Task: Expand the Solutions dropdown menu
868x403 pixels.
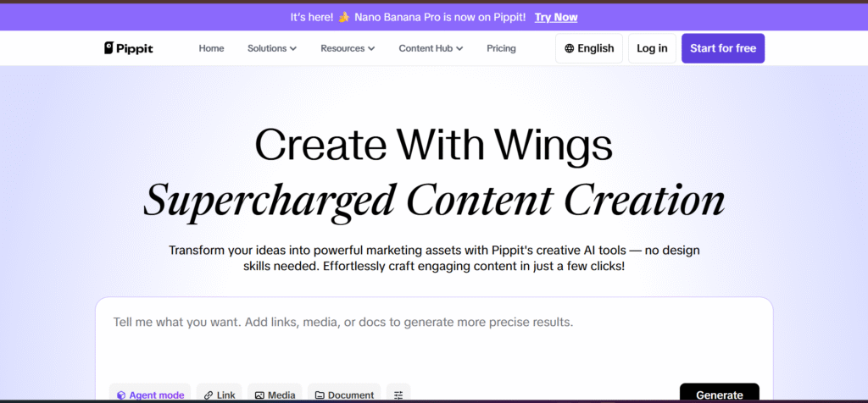Action: tap(271, 48)
